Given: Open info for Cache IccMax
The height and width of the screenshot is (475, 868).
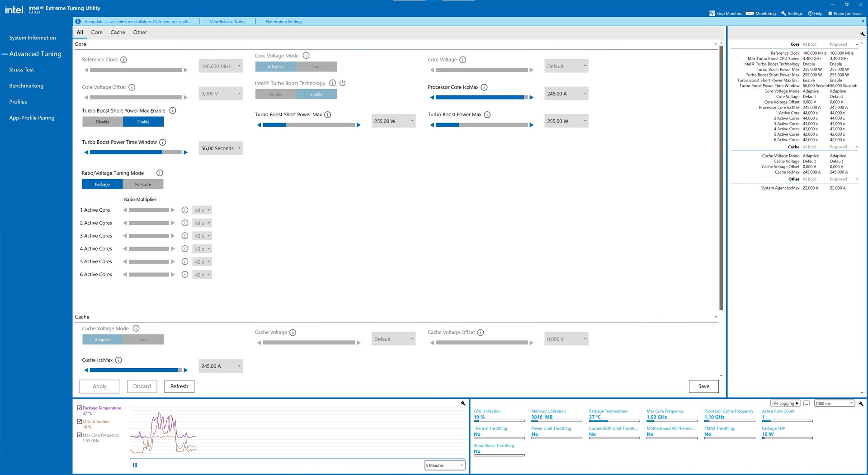Looking at the screenshot, I should click(118, 360).
